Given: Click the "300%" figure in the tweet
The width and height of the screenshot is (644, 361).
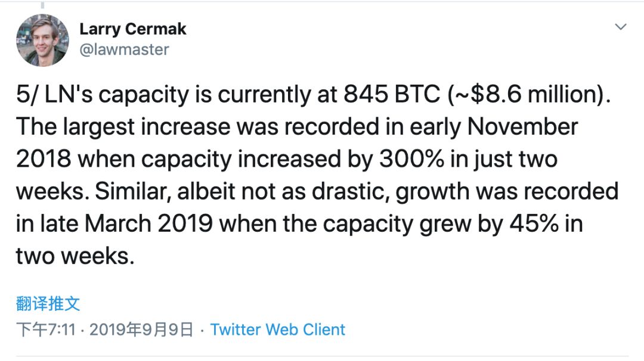Looking at the screenshot, I should [x=411, y=159].
